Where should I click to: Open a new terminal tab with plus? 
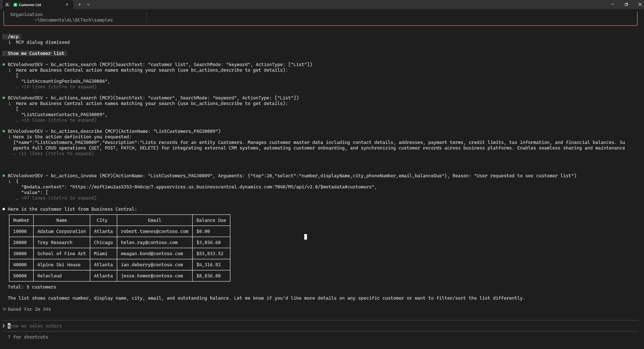click(x=80, y=5)
